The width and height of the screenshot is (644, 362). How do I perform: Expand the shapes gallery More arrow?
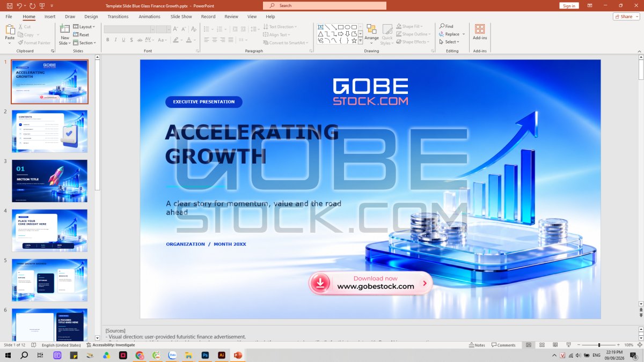[x=361, y=40]
